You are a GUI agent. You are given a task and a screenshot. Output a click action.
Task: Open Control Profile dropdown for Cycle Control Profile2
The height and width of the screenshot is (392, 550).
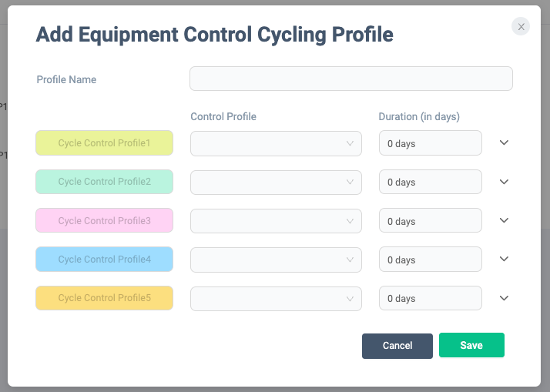coord(276,183)
